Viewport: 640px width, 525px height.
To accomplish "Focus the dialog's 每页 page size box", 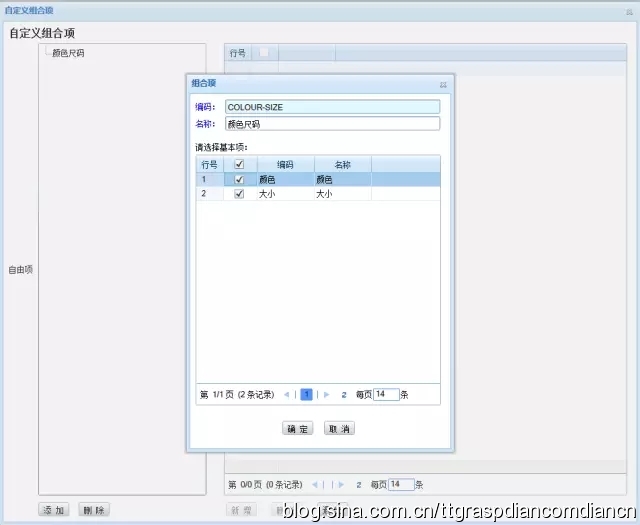I will 385,395.
